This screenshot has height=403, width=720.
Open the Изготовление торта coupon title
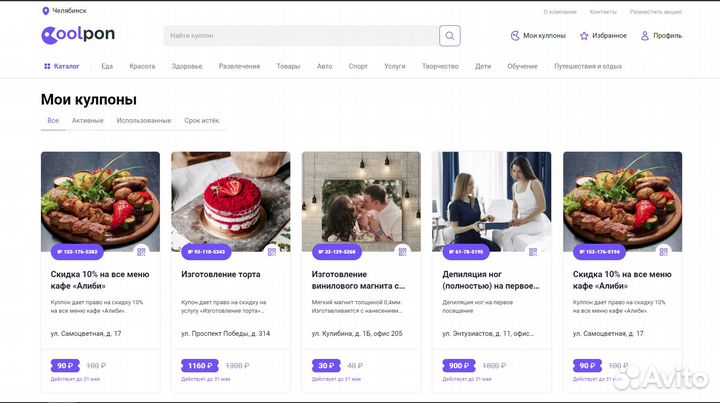(221, 274)
